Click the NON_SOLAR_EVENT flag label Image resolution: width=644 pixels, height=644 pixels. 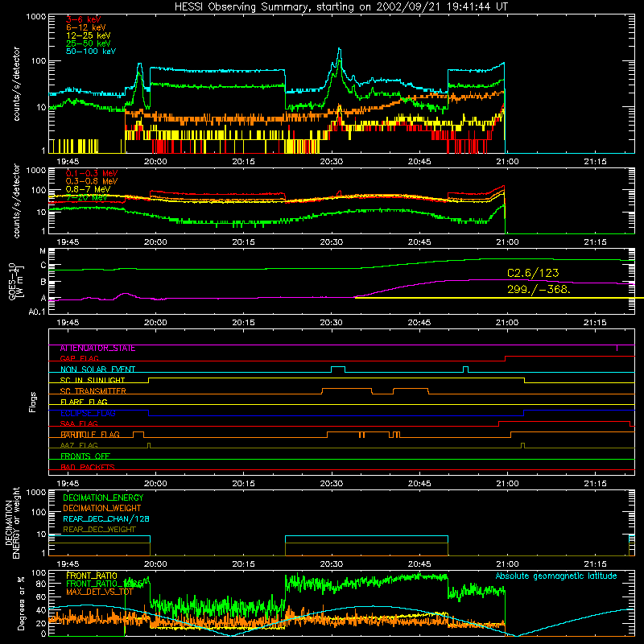click(x=97, y=369)
